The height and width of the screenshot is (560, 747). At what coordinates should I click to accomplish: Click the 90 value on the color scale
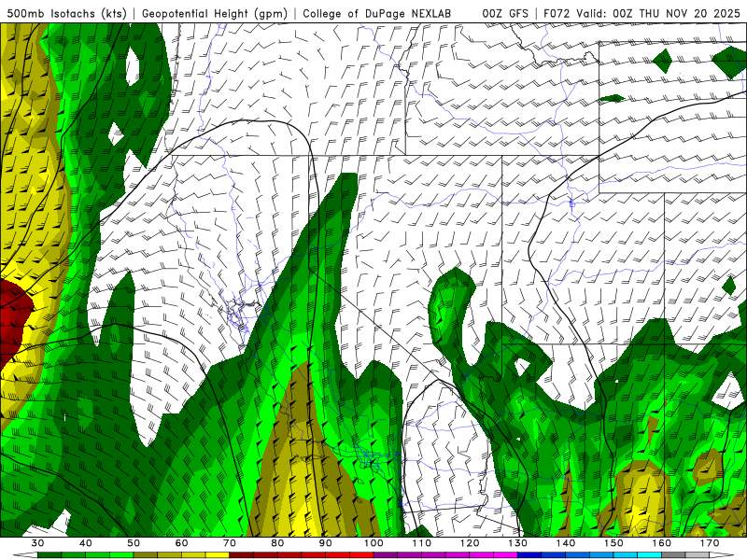(325, 543)
